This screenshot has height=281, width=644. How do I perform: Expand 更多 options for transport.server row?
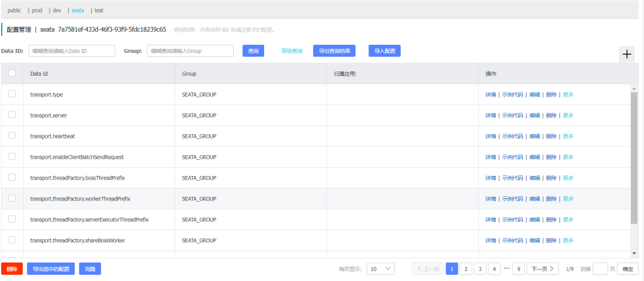pos(568,115)
